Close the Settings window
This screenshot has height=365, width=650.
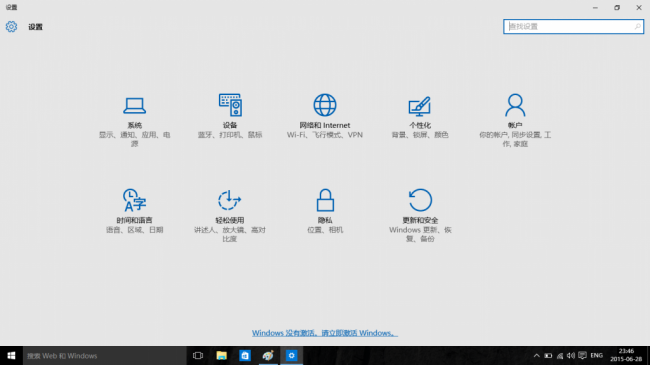click(639, 7)
